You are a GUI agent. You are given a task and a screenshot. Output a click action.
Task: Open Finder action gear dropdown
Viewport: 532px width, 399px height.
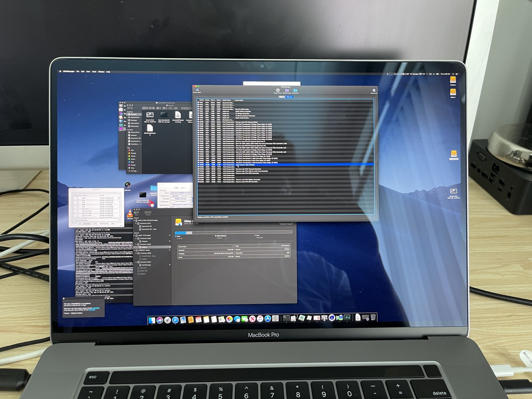tap(165, 108)
